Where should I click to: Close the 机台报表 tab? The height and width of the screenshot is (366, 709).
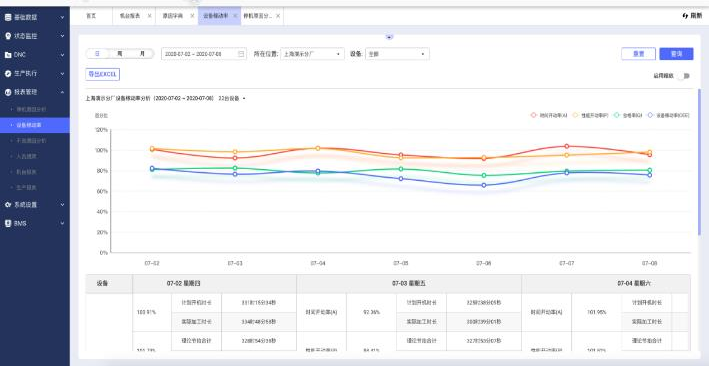point(149,16)
